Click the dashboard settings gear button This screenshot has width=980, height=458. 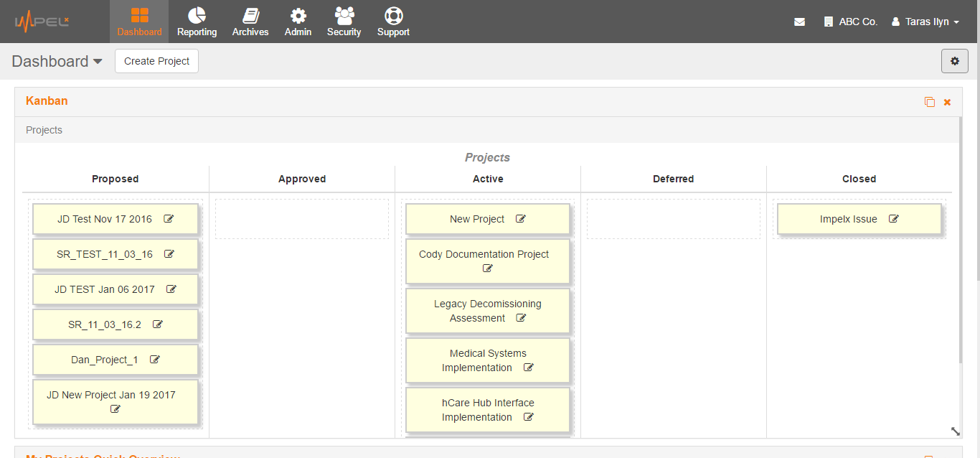(954, 61)
